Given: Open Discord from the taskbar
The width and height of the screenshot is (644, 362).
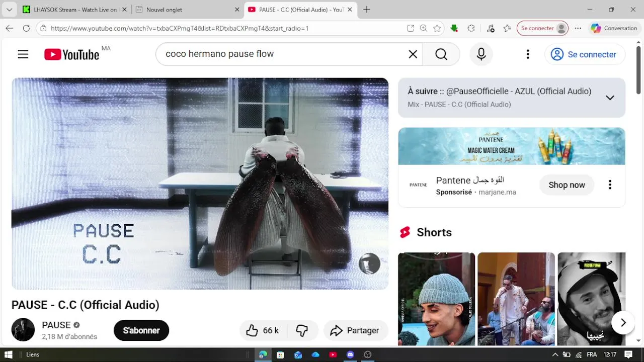Looking at the screenshot, I should [350, 354].
